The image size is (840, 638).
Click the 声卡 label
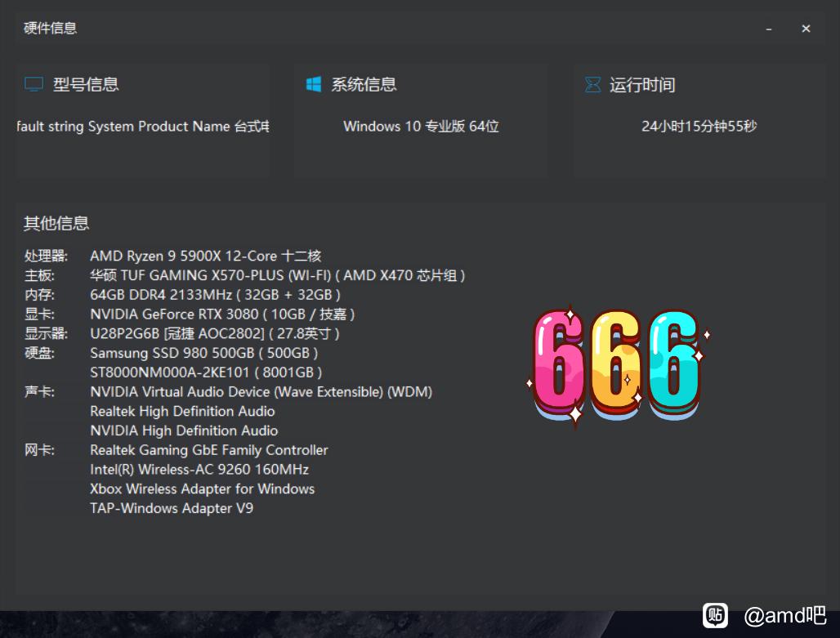click(40, 391)
